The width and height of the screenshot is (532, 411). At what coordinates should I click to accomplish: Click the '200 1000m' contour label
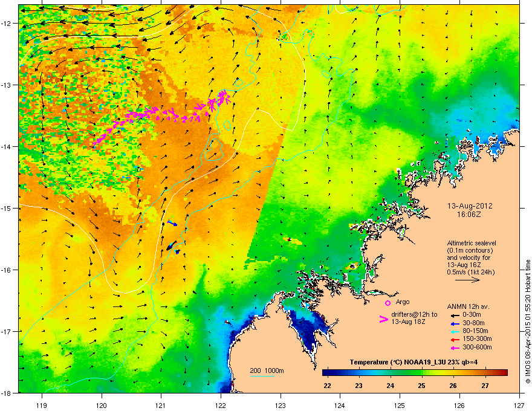coord(267,371)
